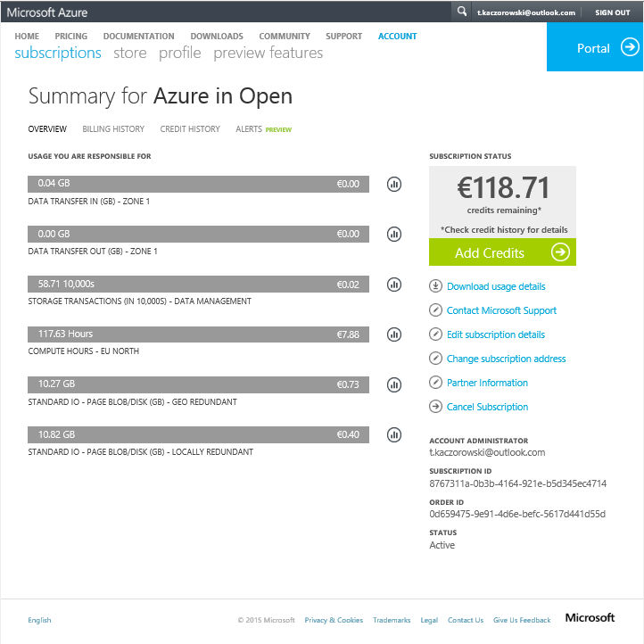
Task: Click subscription ID value 8767311a-0b3b...
Action: (517, 483)
